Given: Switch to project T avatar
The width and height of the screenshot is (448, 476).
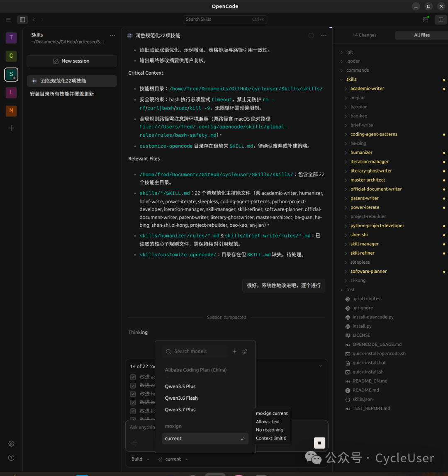Looking at the screenshot, I should [11, 38].
